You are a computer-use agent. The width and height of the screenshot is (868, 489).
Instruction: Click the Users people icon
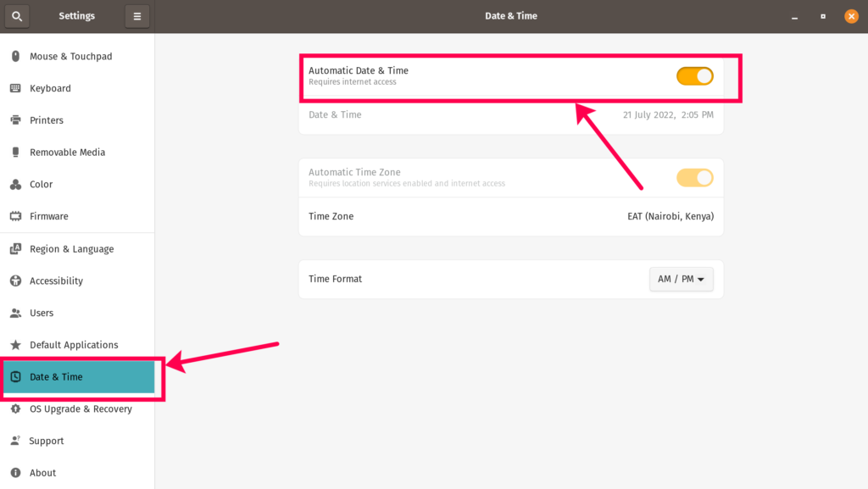[15, 313]
